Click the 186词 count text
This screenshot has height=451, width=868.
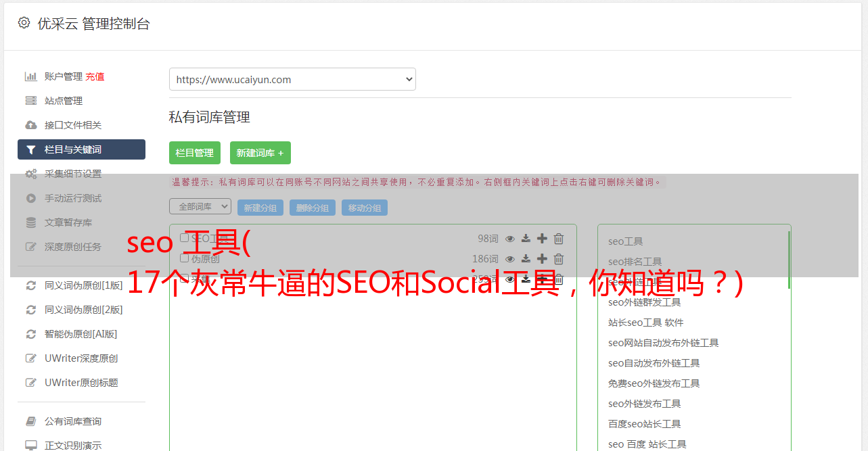pos(485,259)
